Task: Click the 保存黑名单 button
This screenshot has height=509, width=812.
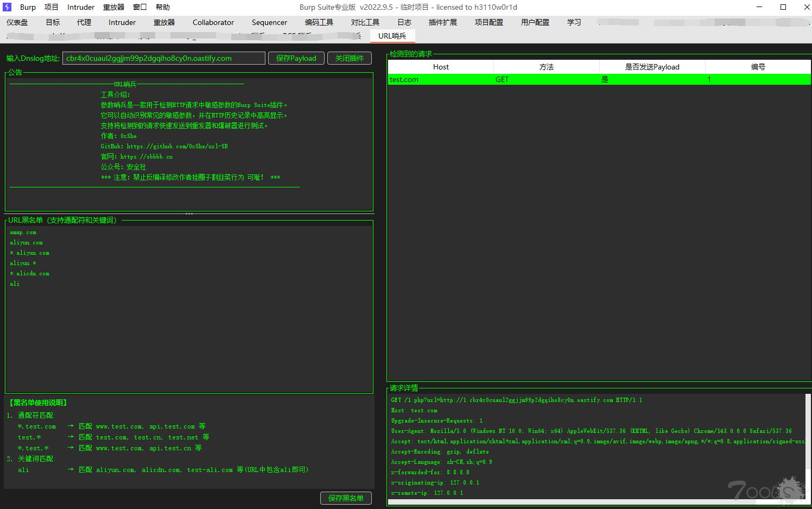Action: [346, 498]
